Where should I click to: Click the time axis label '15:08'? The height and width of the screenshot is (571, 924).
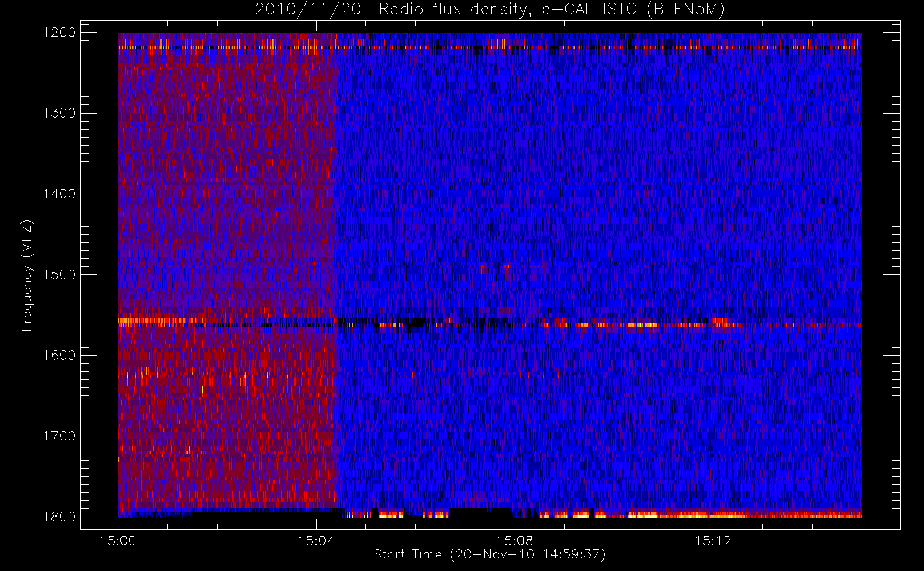tap(515, 541)
